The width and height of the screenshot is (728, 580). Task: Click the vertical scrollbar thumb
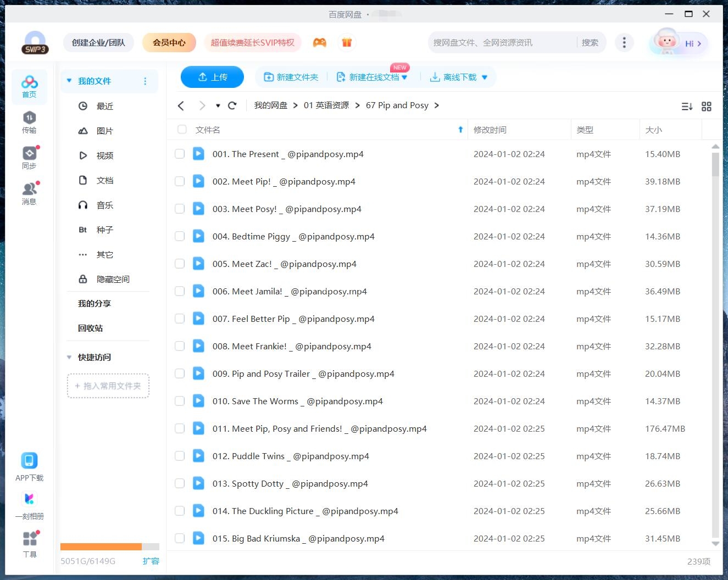(715, 165)
